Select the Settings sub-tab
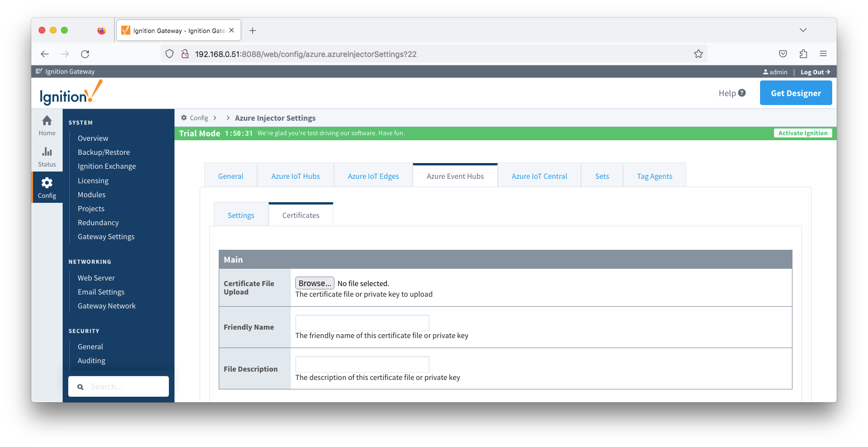 click(241, 215)
